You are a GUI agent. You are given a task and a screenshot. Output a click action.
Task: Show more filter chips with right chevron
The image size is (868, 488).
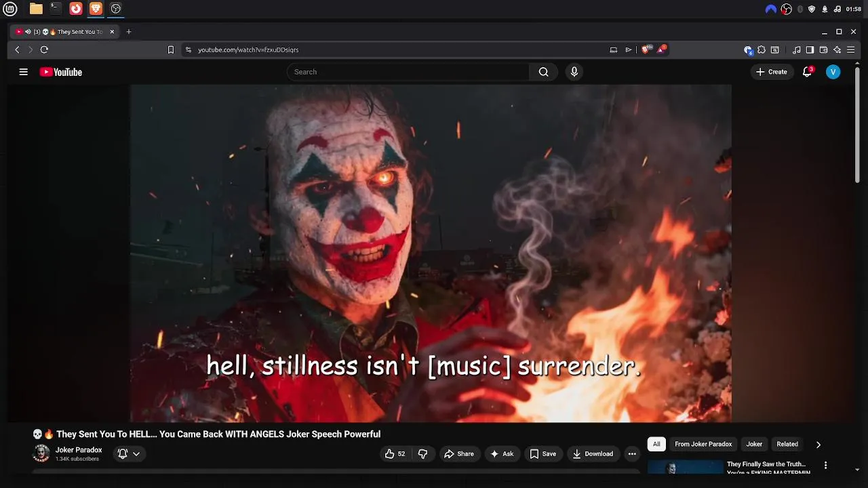click(818, 445)
